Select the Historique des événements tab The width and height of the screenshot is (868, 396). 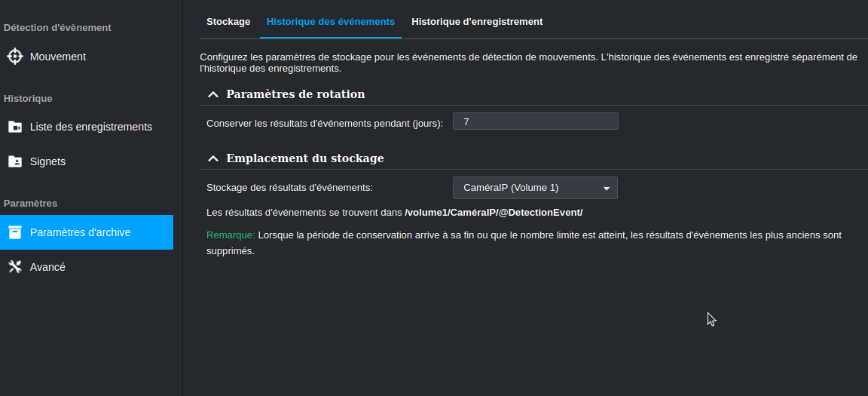point(331,22)
